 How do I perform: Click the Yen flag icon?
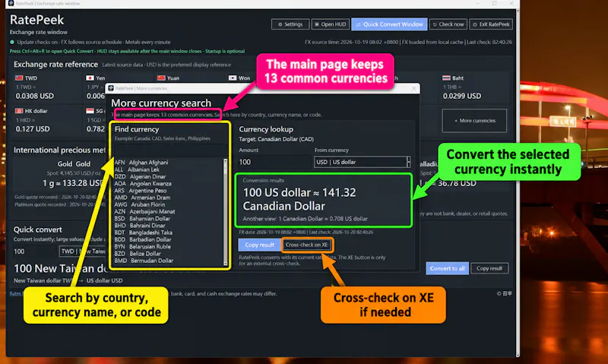click(90, 78)
